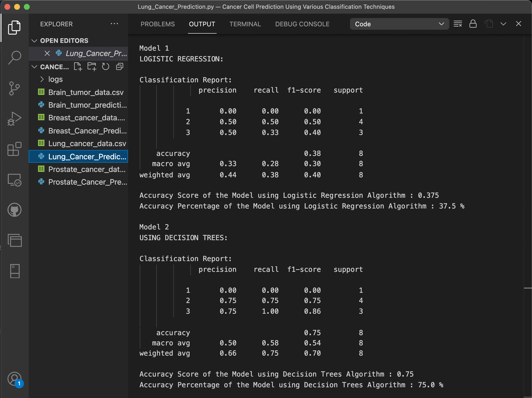Click Refresh Explorer icon
The width and height of the screenshot is (532, 398).
tap(106, 66)
